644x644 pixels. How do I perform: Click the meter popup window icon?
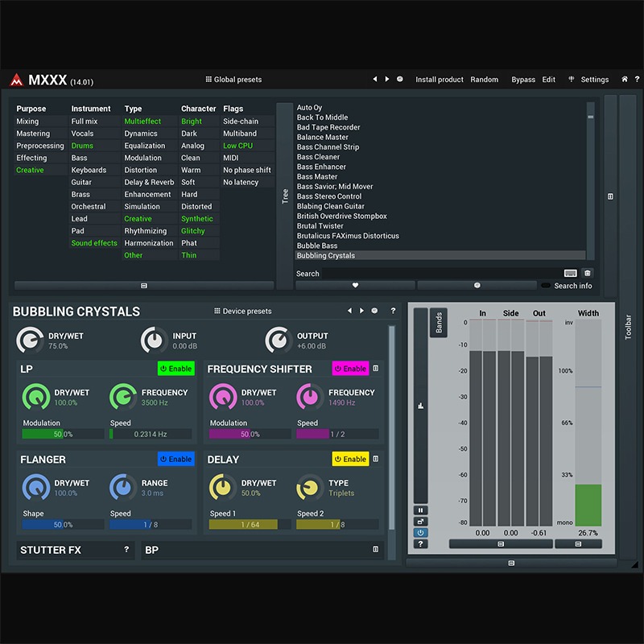pos(420,522)
